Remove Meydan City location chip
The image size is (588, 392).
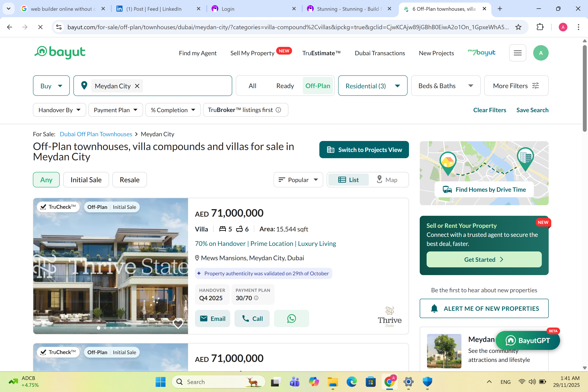coord(137,86)
